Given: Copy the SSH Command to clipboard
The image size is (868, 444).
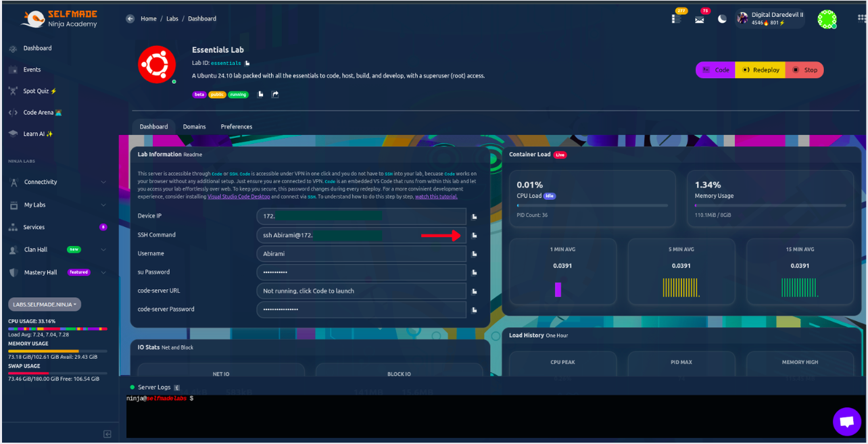Looking at the screenshot, I should tap(475, 235).
